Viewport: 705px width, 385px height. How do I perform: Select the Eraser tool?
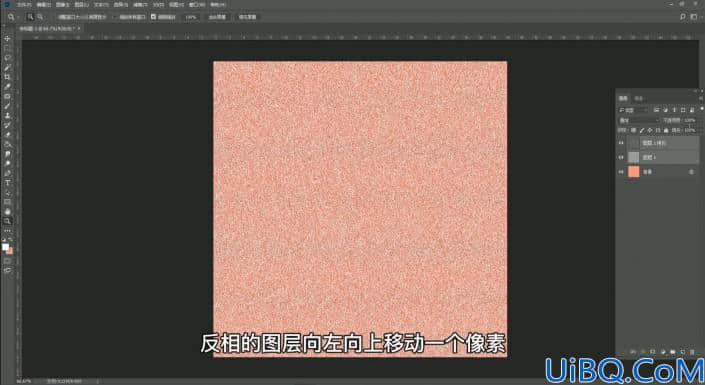point(7,134)
